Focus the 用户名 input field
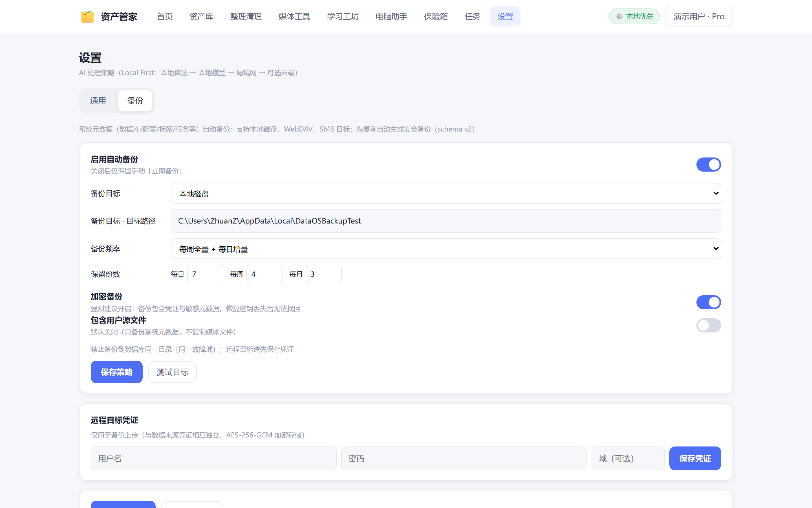Viewport: 812px width, 508px height. coord(213,458)
